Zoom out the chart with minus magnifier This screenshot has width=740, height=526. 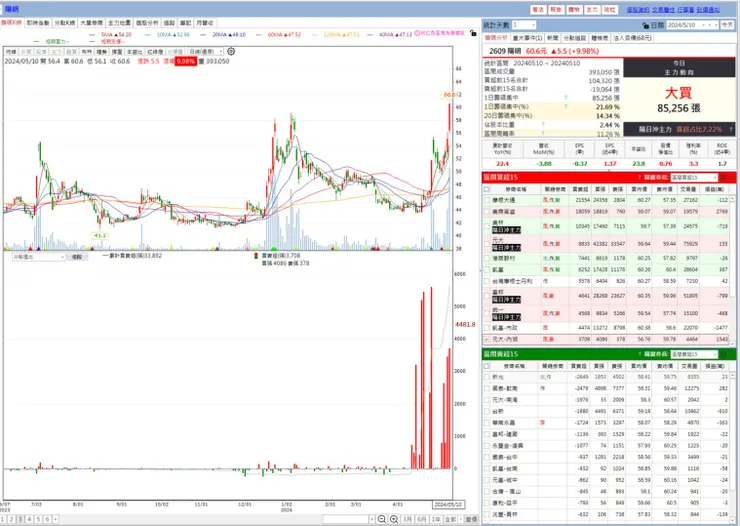382,519
